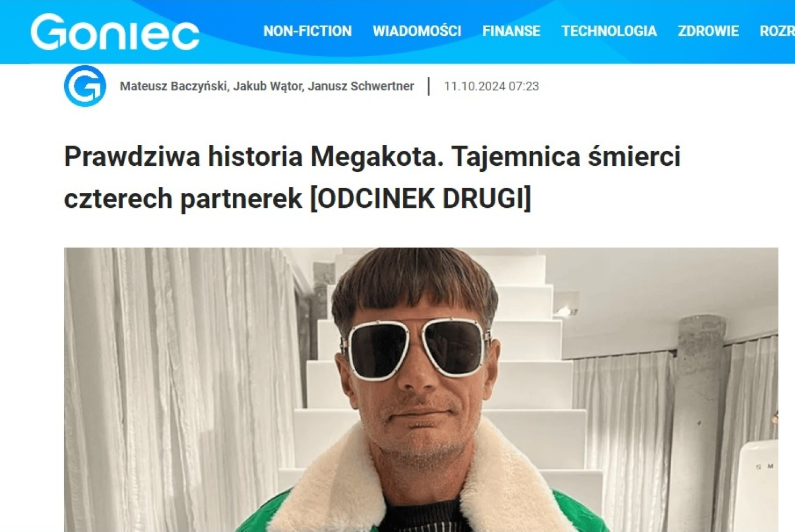Select TECHNOLOGIA in the navigation bar
Image resolution: width=795 pixels, height=532 pixels.
click(609, 31)
